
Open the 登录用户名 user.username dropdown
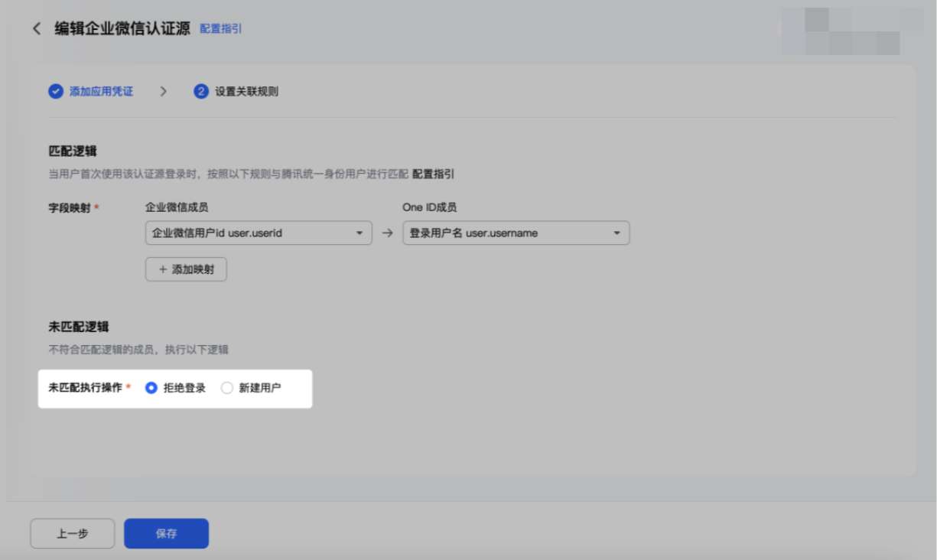pos(516,233)
